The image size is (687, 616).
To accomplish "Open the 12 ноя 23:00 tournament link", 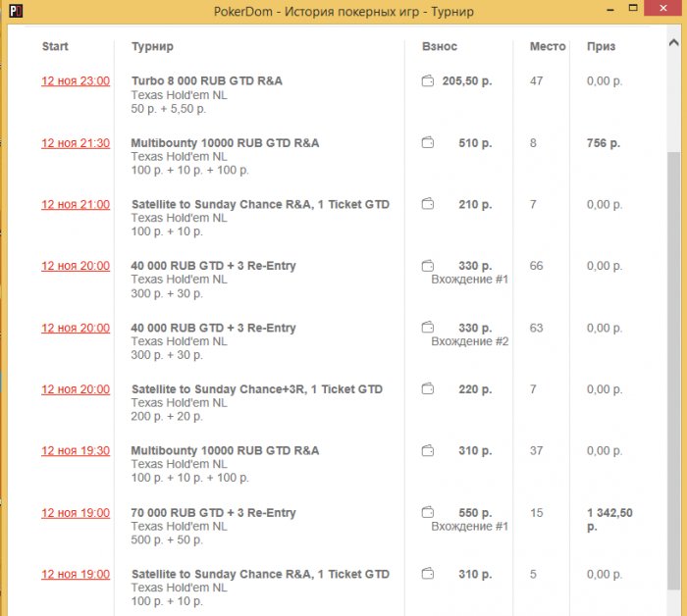I will click(76, 81).
